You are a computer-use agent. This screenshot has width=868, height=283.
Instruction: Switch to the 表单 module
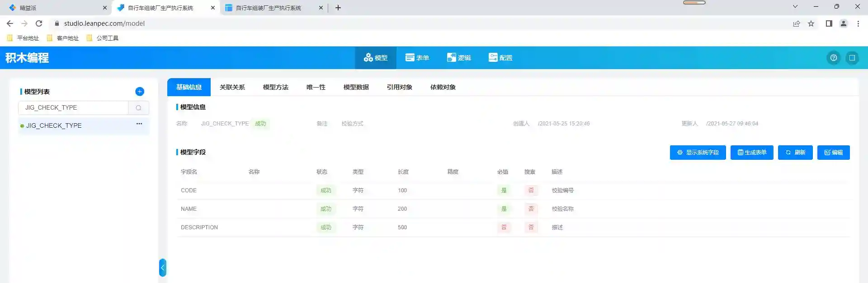[417, 58]
